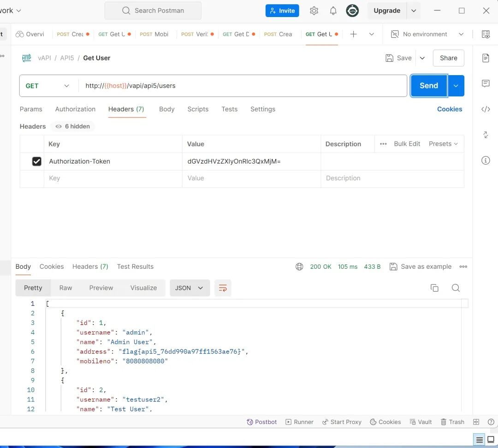The height and width of the screenshot is (448, 498).
Task: Uncheck the Authorization-Token header checkbox
Action: click(x=37, y=161)
